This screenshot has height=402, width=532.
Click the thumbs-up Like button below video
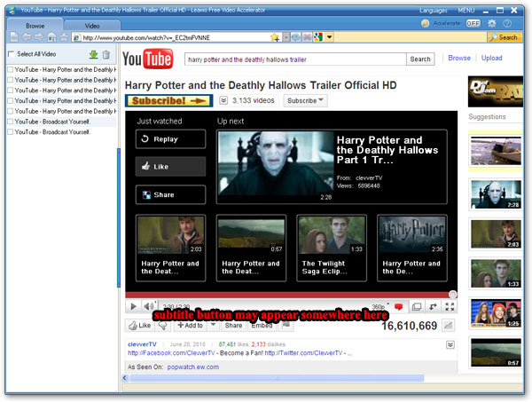tap(140, 326)
